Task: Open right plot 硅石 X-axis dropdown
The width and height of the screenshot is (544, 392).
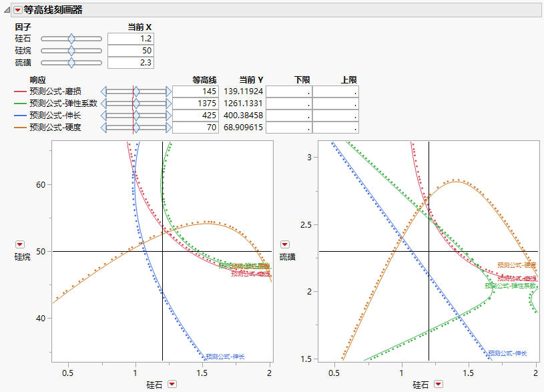Action: (439, 384)
